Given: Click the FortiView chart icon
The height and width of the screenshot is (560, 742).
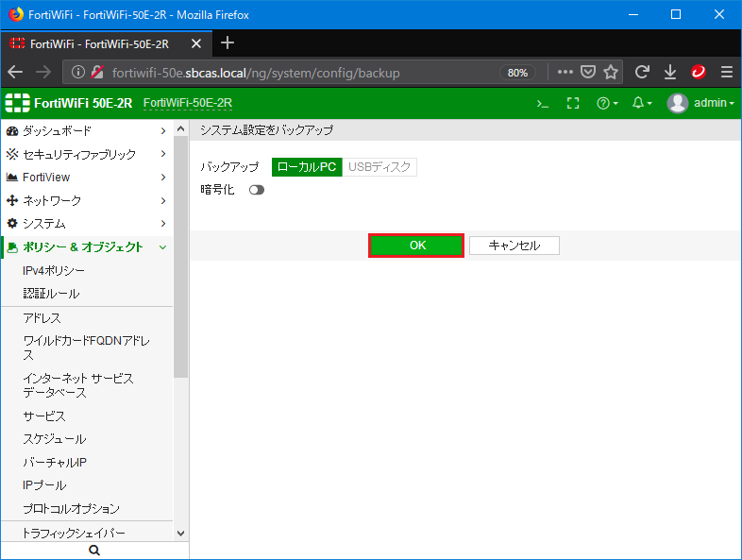Looking at the screenshot, I should pyautogui.click(x=12, y=178).
